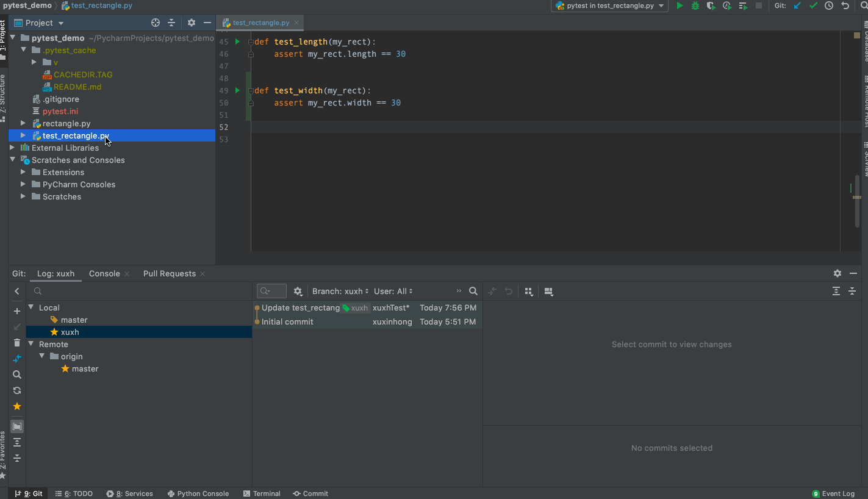Open the Commit tool window button
Screen dimensions: 868x499
[310, 494]
